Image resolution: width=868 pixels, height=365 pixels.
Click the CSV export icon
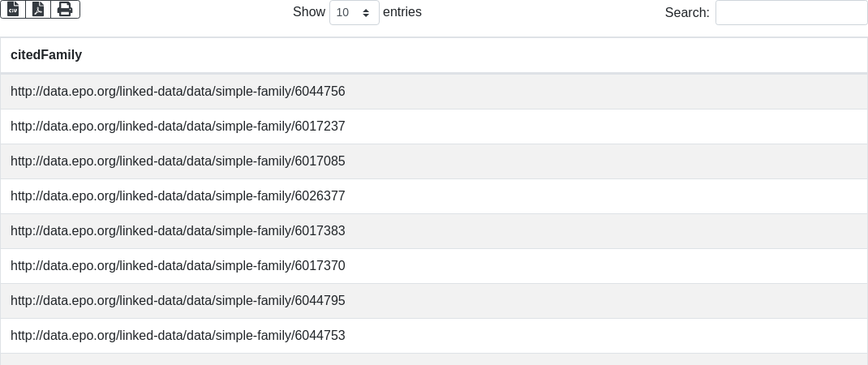point(13,10)
